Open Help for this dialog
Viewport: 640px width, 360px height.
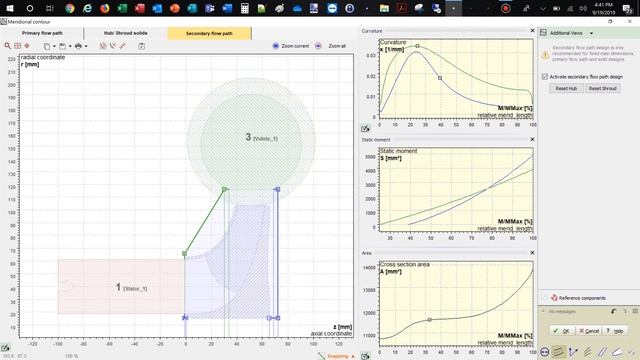[x=614, y=331]
